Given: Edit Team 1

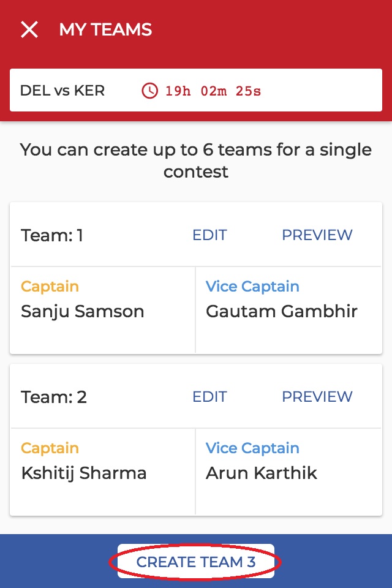Looking at the screenshot, I should coord(209,235).
